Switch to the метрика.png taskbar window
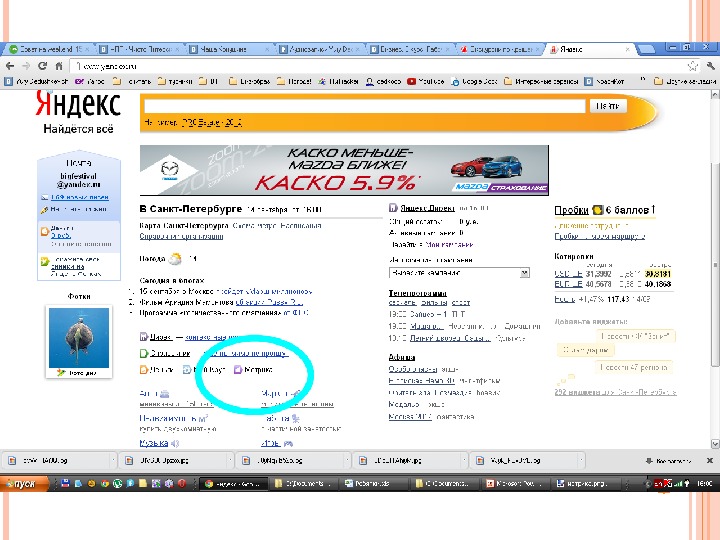 pyautogui.click(x=585, y=484)
